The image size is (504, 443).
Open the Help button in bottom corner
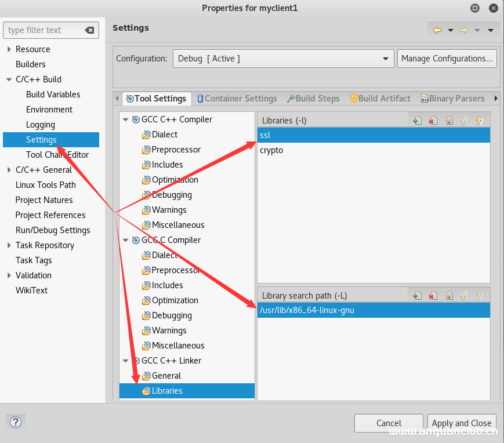[15, 422]
